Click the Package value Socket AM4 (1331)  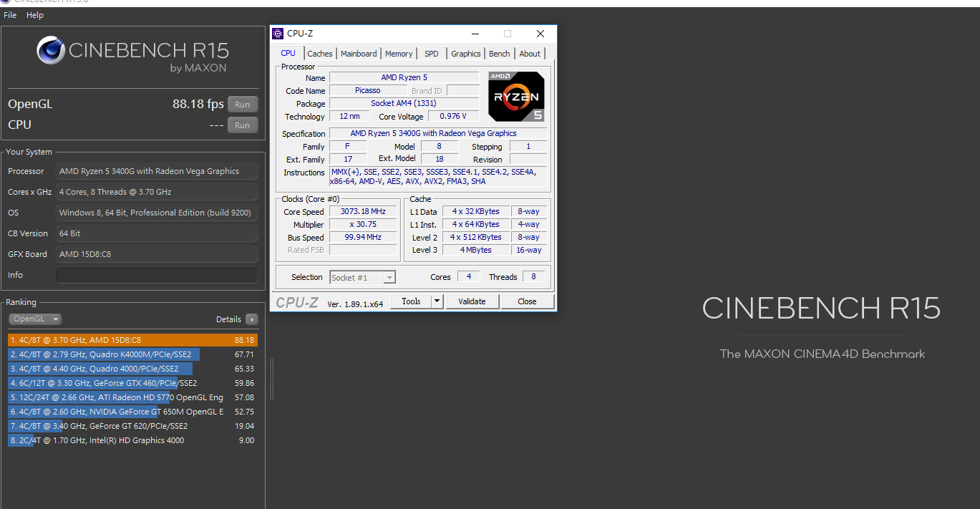[x=404, y=104]
